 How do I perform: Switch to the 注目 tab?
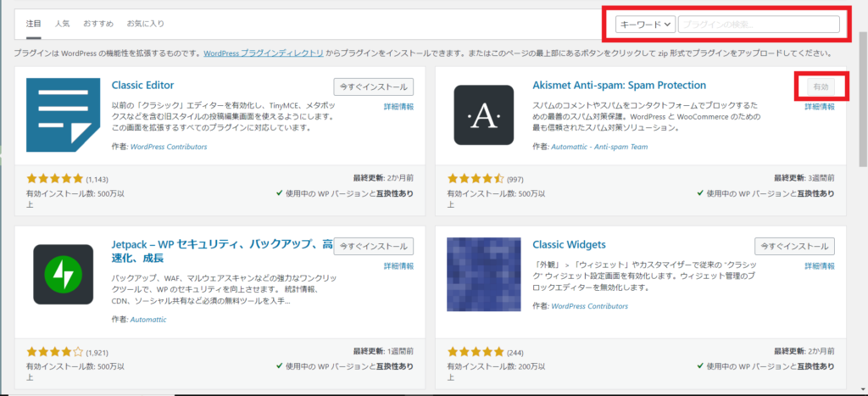33,23
